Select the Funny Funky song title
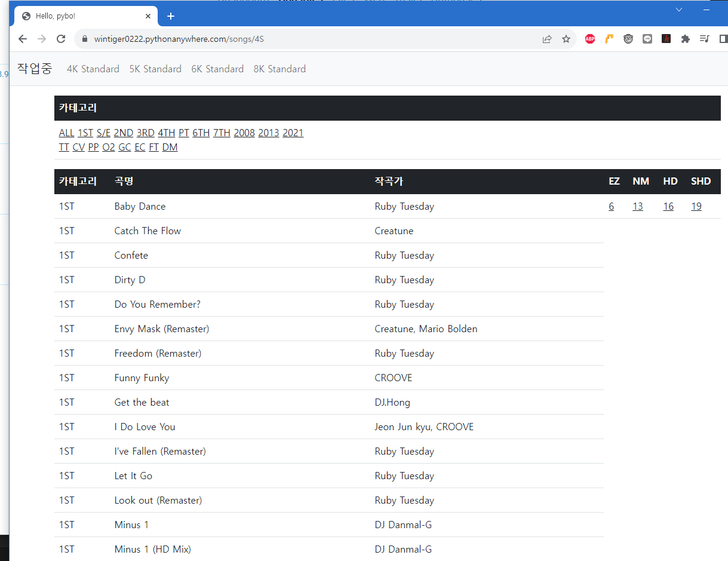 [x=142, y=378]
